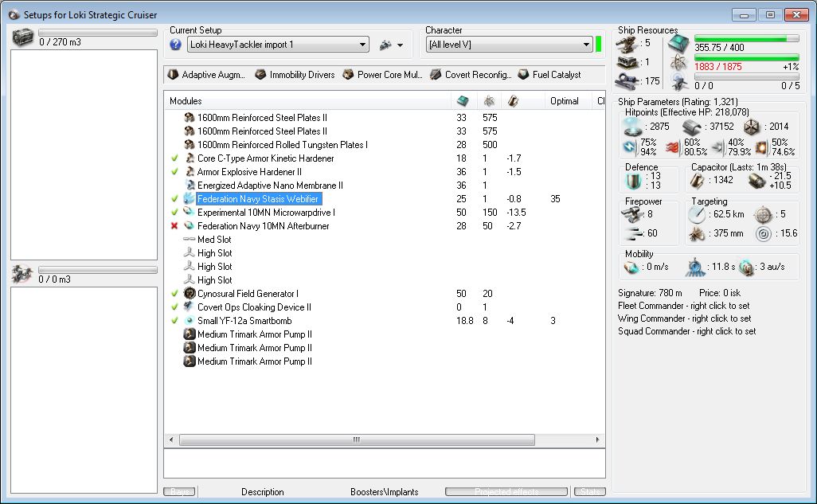Screen dimensions: 817x504
Task: Toggle Covert Ops Cloaking Device II checkmark
Action: click(x=174, y=307)
